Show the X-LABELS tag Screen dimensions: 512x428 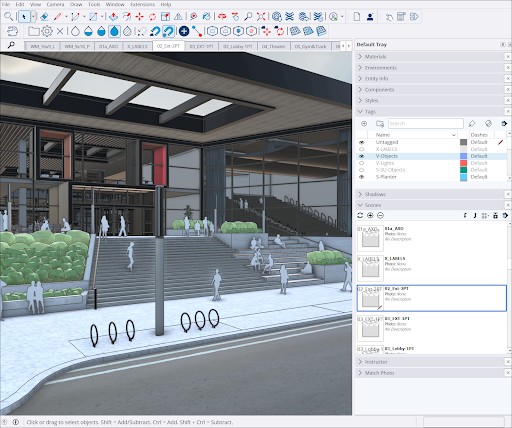(362, 149)
